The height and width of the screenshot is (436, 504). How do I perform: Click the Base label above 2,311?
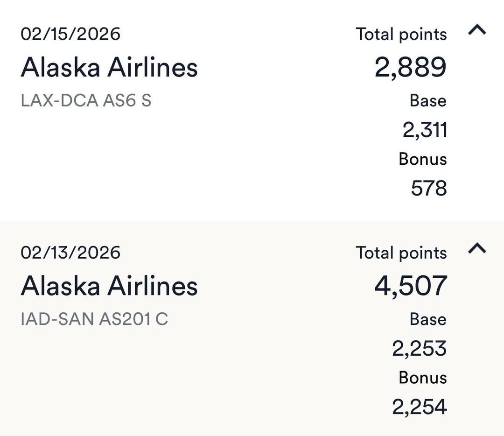click(428, 100)
